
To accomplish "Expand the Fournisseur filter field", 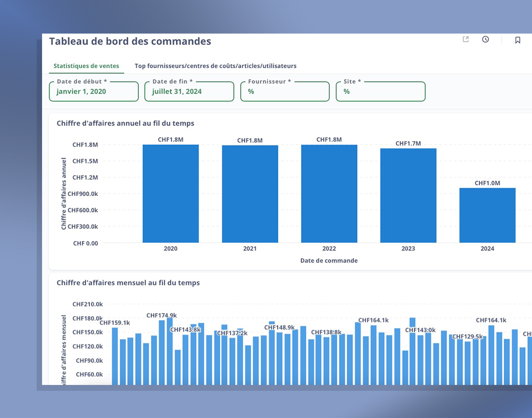I will click(x=285, y=92).
